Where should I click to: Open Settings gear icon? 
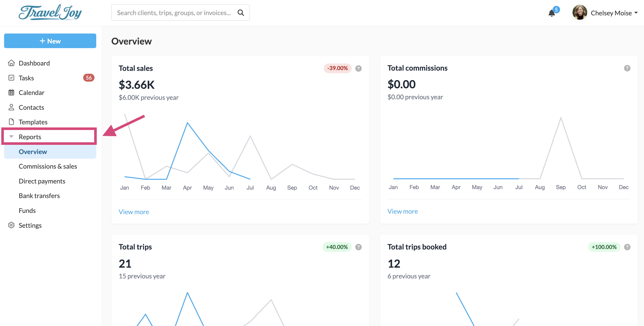(x=11, y=225)
